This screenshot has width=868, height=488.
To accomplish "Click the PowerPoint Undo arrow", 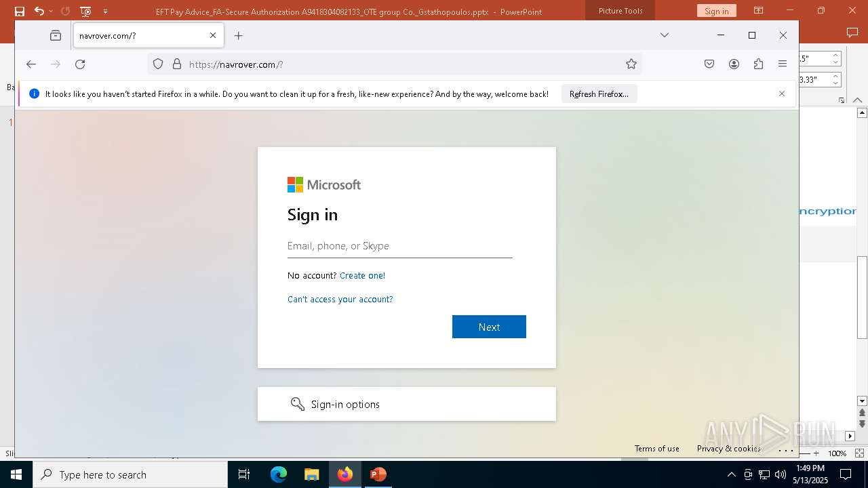I will [x=39, y=11].
